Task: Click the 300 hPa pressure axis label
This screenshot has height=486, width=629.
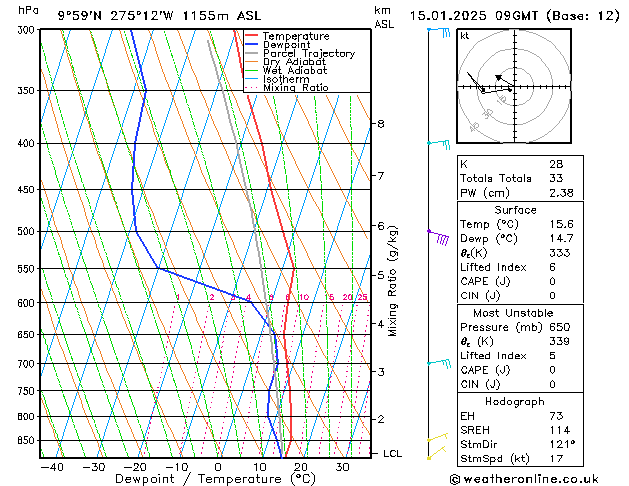Action: [x=28, y=30]
